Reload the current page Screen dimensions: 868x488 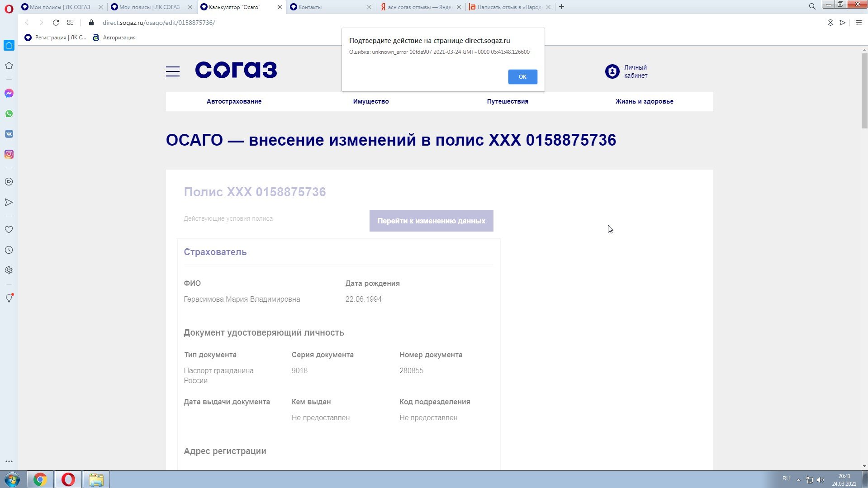[56, 23]
